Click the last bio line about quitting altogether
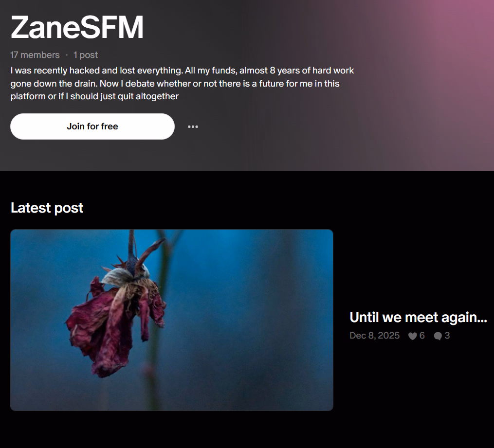494x448 pixels. [94, 96]
